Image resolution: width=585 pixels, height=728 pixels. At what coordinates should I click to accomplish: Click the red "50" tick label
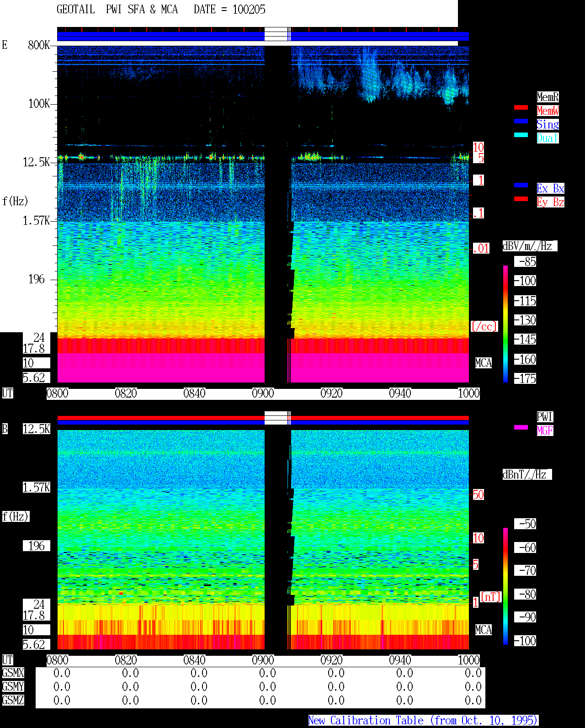[x=478, y=494]
